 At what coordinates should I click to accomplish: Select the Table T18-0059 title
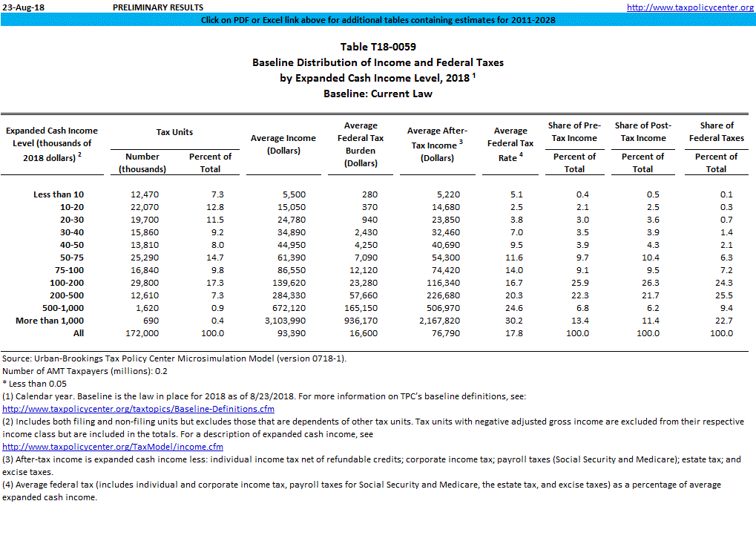(378, 47)
